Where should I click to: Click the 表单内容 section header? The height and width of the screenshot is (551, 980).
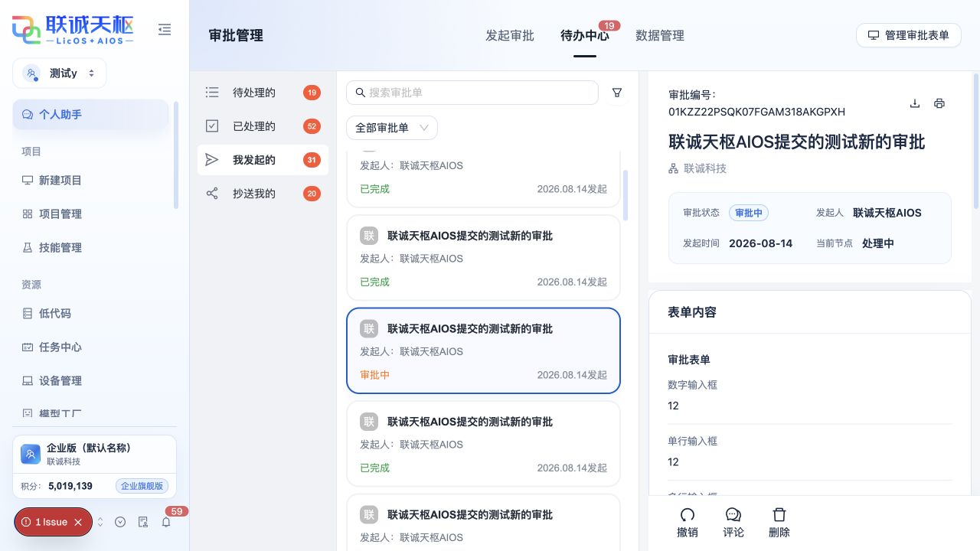click(x=692, y=312)
